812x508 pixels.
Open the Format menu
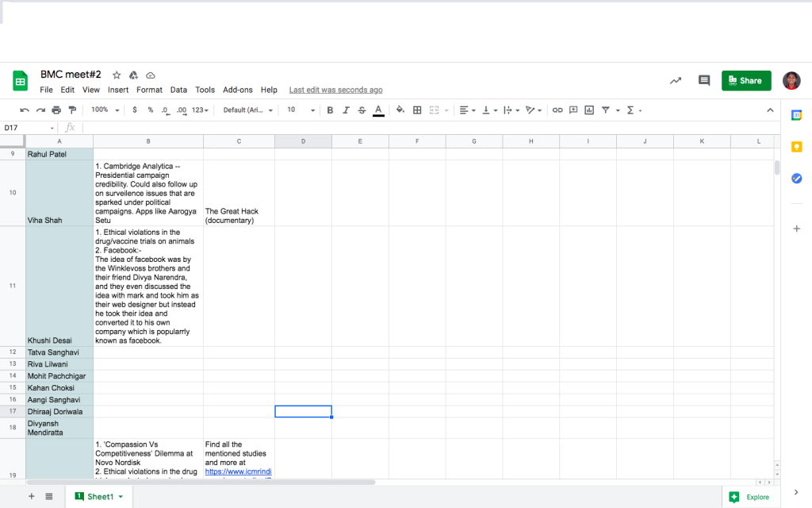click(149, 90)
